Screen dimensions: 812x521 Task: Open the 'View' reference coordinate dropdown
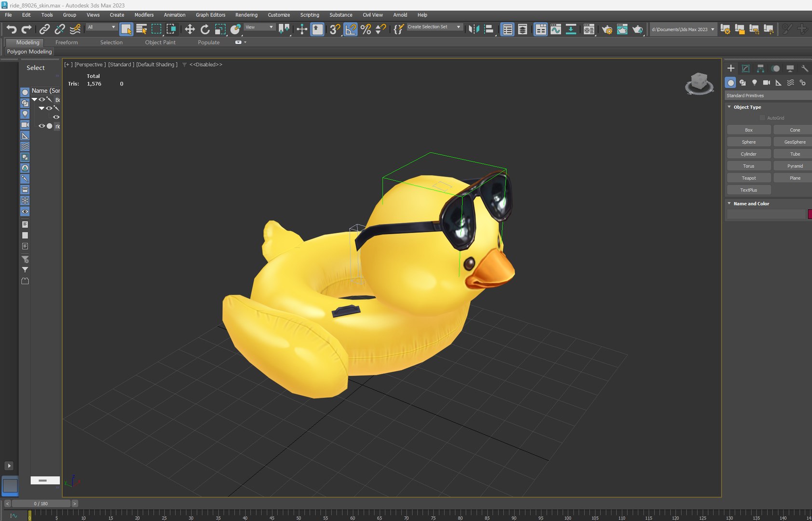pyautogui.click(x=259, y=27)
